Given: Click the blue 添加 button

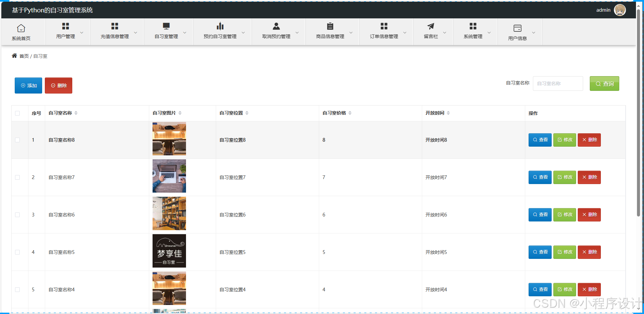Looking at the screenshot, I should click(x=28, y=86).
